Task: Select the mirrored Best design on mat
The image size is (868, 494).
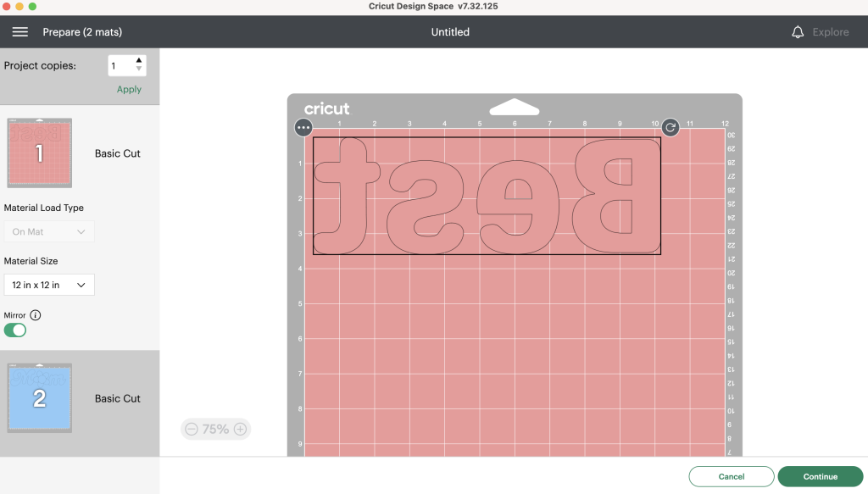Action: [x=487, y=196]
